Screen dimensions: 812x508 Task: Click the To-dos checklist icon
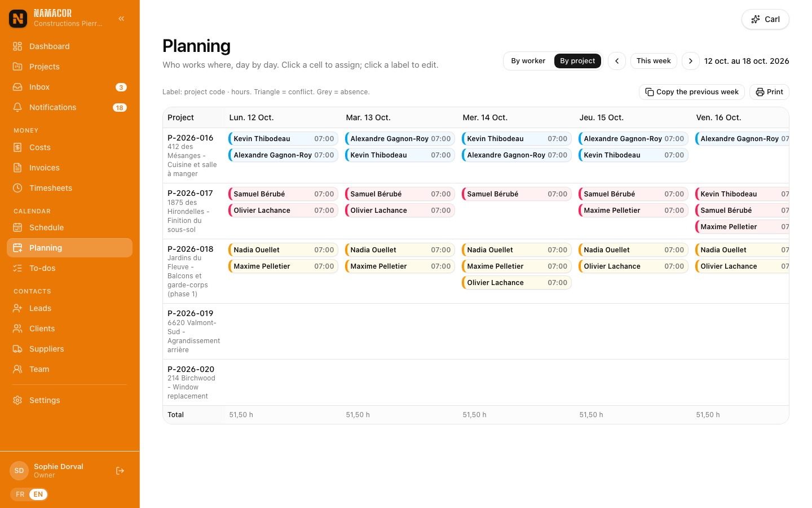coord(17,268)
